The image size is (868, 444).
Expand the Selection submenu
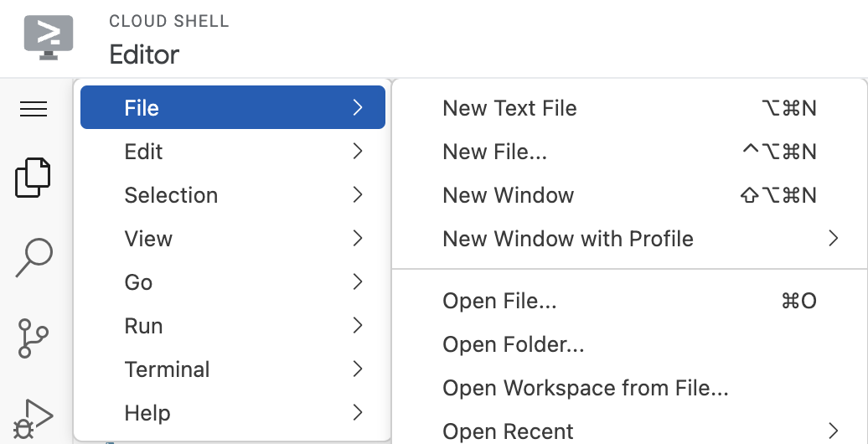click(232, 195)
